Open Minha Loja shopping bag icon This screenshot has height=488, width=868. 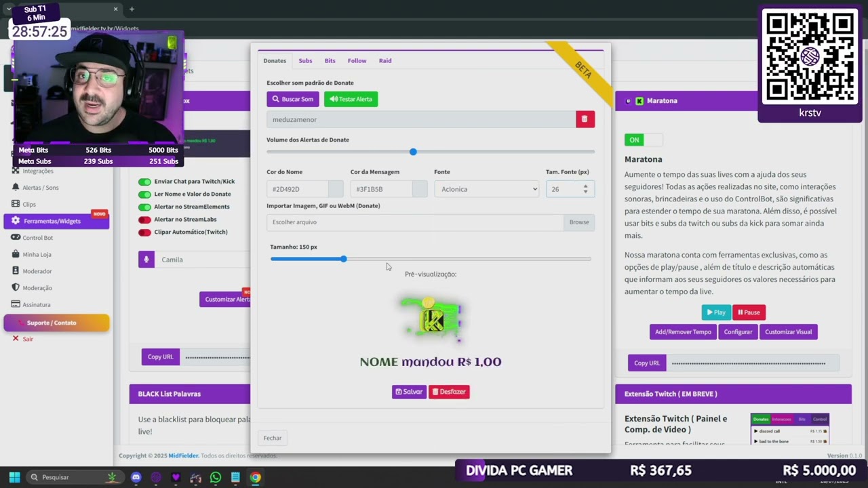pyautogui.click(x=16, y=254)
